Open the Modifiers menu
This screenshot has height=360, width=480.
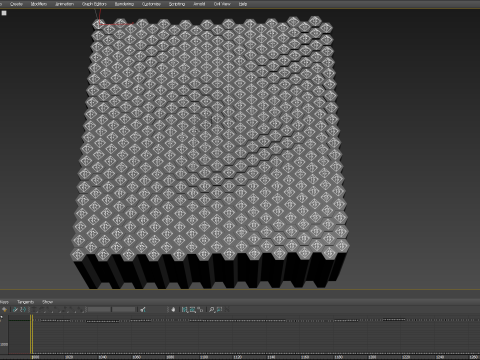pyautogui.click(x=39, y=4)
